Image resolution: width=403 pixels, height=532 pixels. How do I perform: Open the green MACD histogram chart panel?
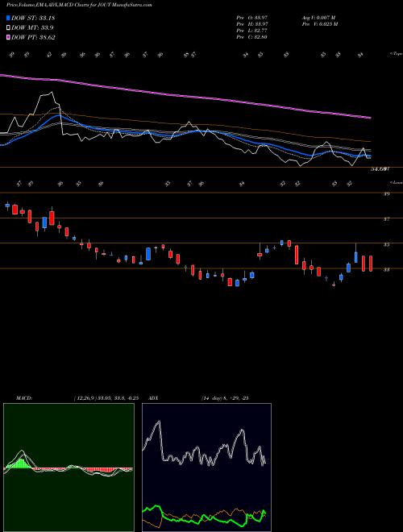coord(69,468)
